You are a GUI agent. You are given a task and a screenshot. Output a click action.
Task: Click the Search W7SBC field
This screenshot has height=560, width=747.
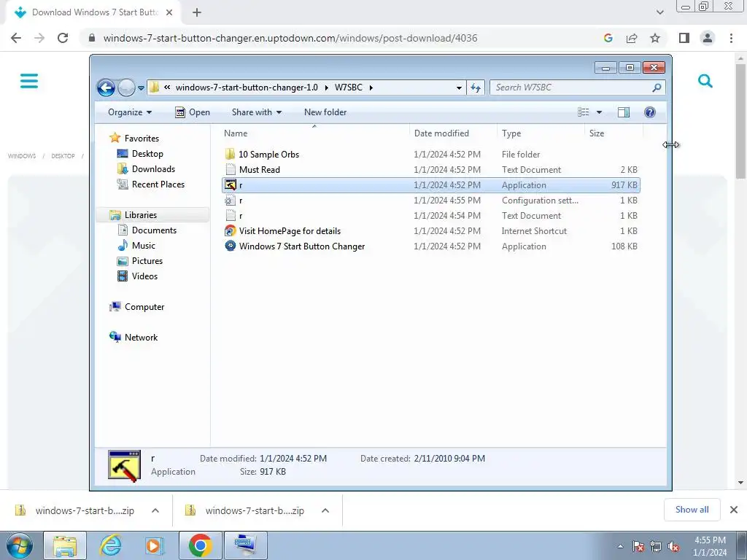click(577, 87)
